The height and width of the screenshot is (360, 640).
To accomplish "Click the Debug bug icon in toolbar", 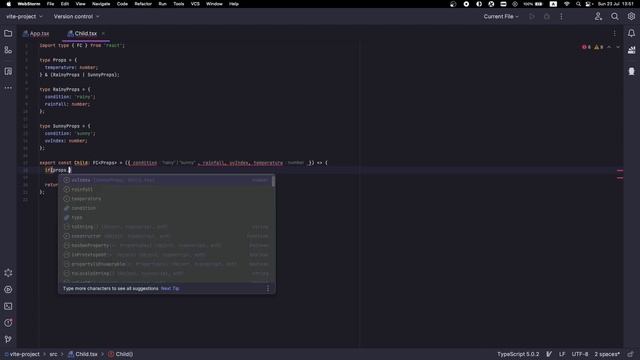I will point(547,17).
